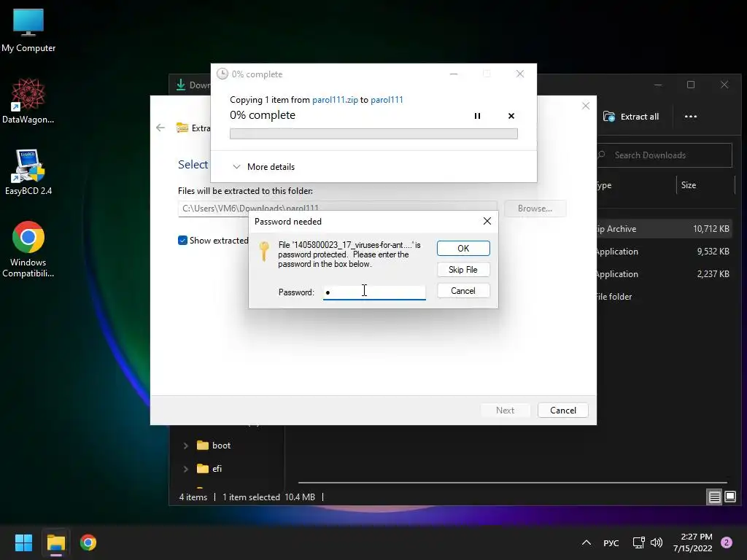The height and width of the screenshot is (560, 747).
Task: Open network status tray icon
Action: coord(638,542)
